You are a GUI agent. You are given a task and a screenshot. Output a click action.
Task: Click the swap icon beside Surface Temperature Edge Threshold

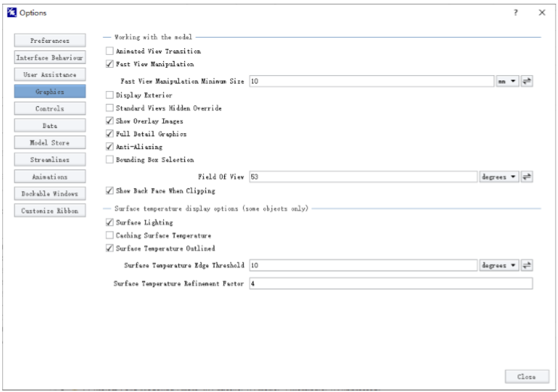coord(527,266)
